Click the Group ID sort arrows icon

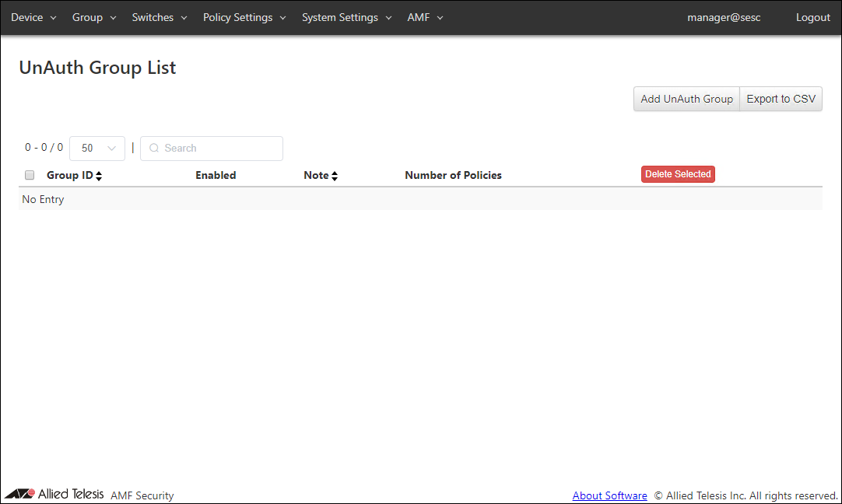pos(99,176)
